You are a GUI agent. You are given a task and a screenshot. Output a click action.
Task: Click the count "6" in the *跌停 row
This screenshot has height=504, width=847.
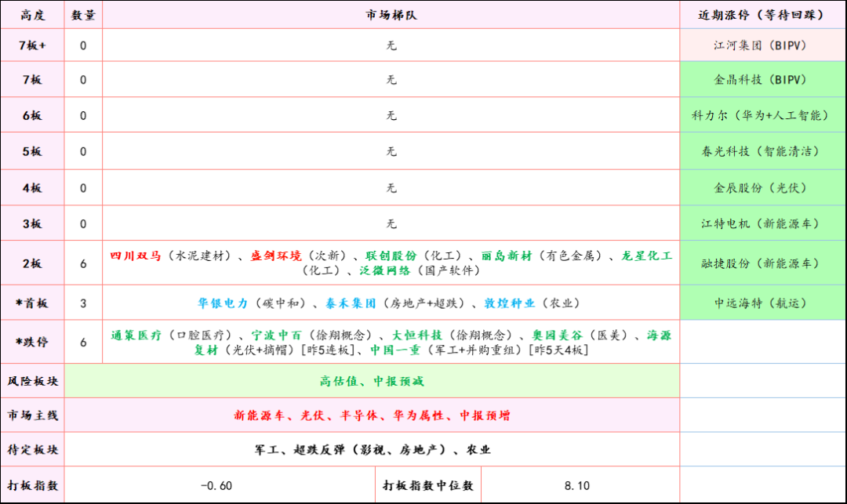(83, 342)
